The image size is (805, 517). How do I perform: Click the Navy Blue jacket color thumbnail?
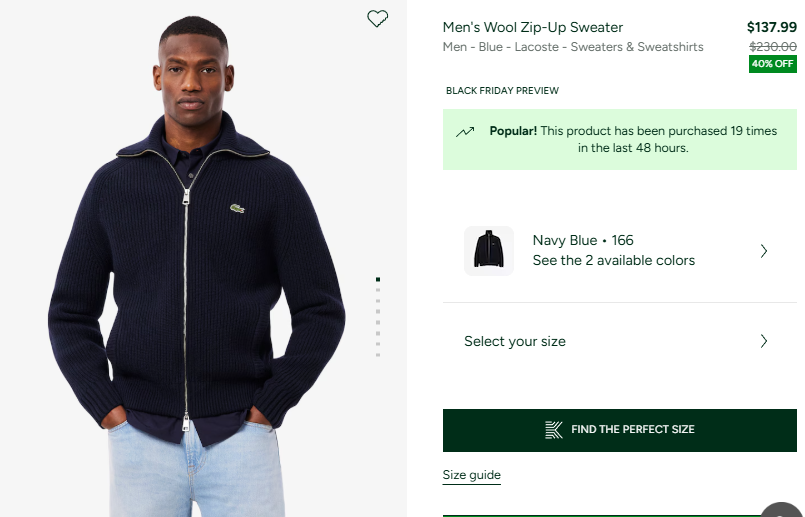point(489,251)
